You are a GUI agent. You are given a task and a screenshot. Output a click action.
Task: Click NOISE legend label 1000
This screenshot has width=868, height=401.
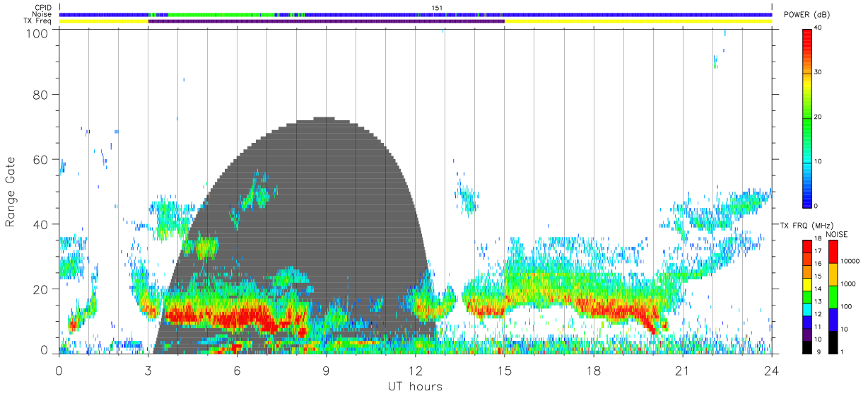coord(849,284)
